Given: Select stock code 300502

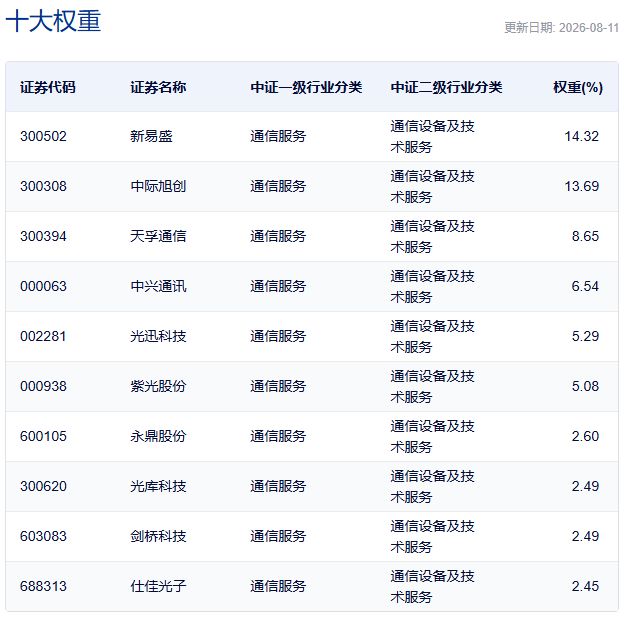Looking at the screenshot, I should click(x=43, y=137).
